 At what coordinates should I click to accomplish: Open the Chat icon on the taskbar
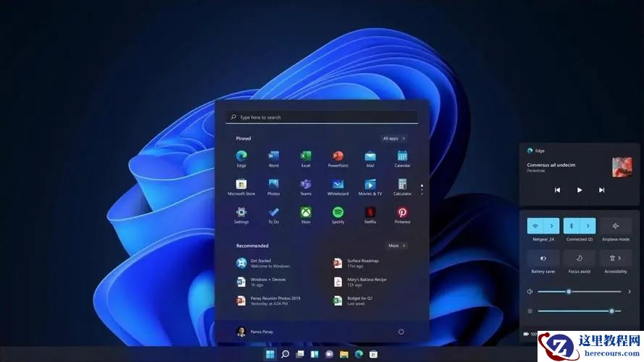(x=330, y=354)
